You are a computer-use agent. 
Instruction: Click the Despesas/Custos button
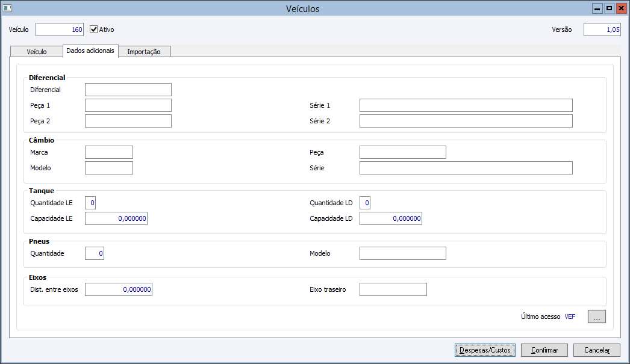(485, 350)
